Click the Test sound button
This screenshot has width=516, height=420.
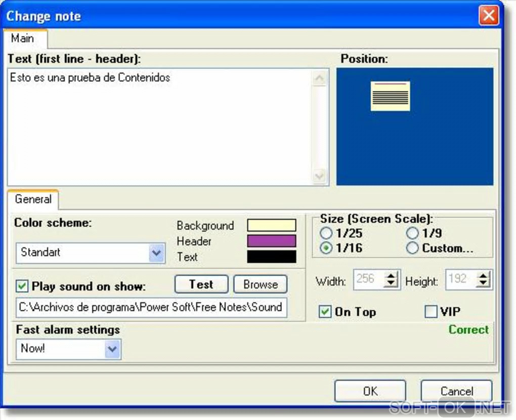[201, 284]
